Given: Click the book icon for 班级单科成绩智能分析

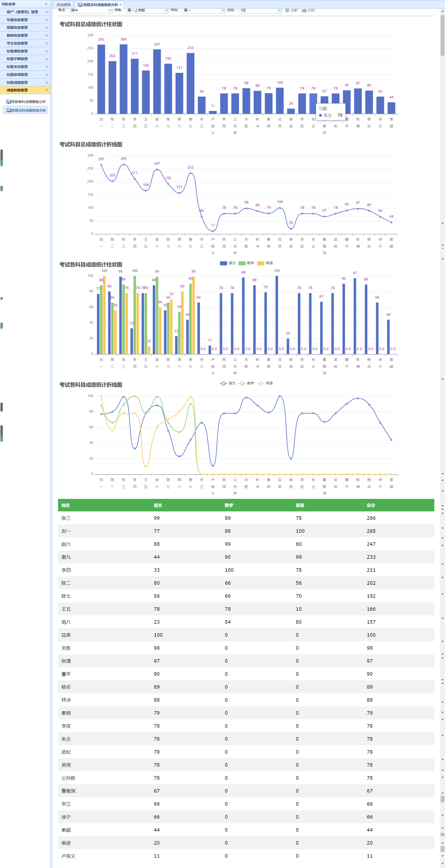Looking at the screenshot, I should (x=8, y=101).
